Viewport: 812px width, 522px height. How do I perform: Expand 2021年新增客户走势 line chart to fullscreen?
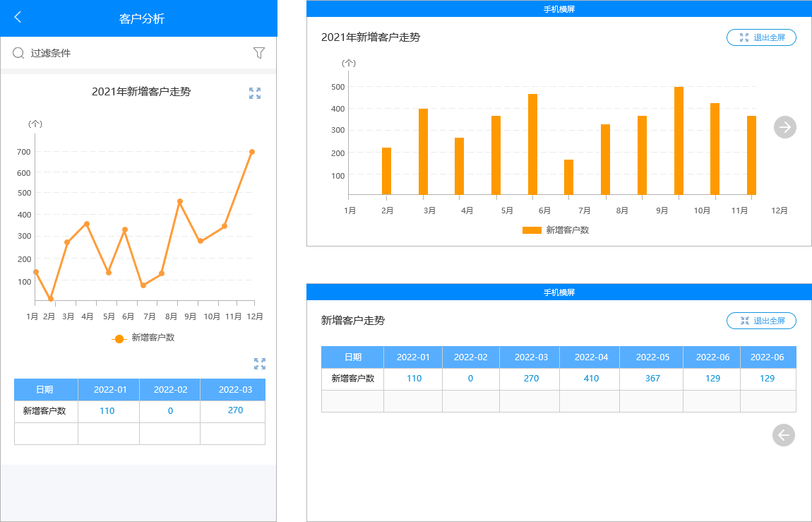255,93
